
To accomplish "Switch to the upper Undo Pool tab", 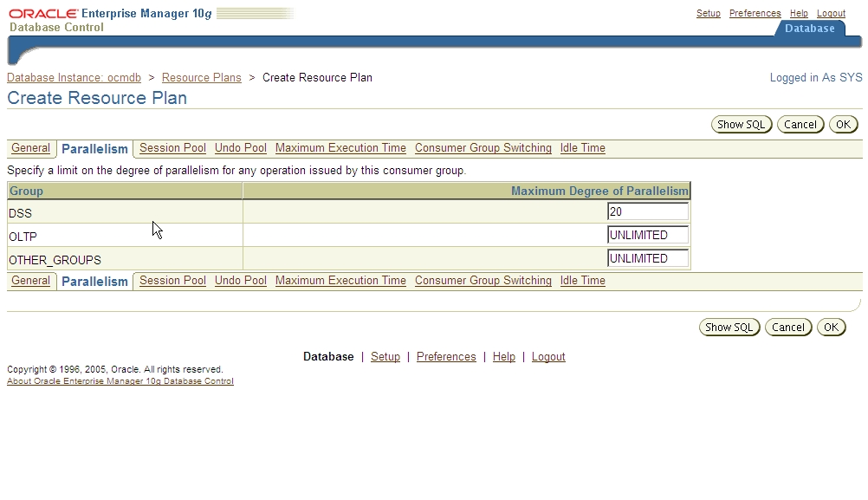I will 241,148.
